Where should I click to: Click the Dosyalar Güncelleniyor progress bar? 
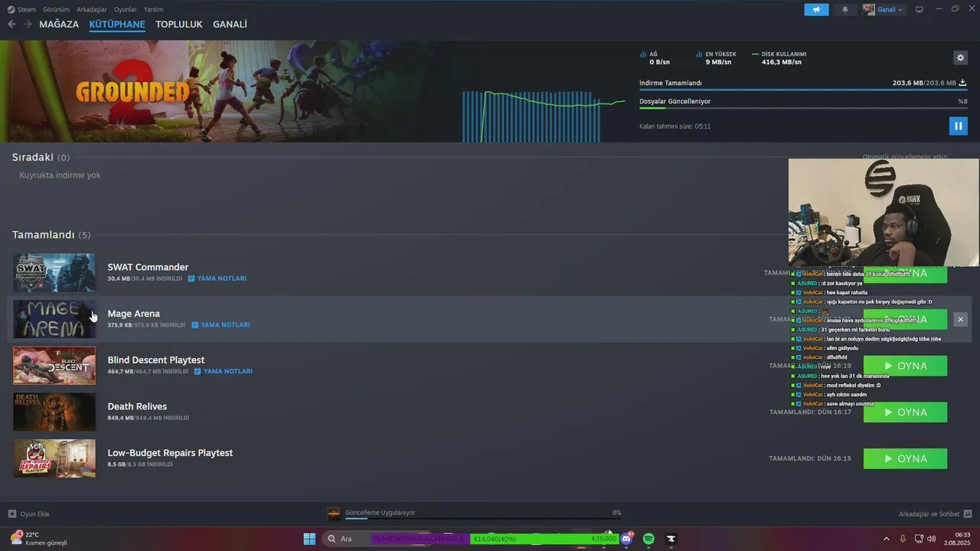tap(803, 108)
